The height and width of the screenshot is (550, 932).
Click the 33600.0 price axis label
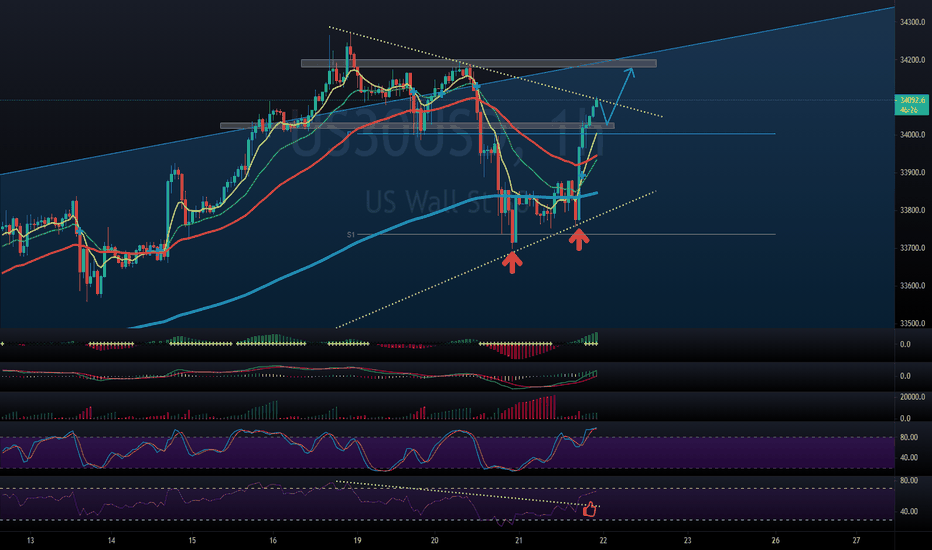pyautogui.click(x=912, y=285)
